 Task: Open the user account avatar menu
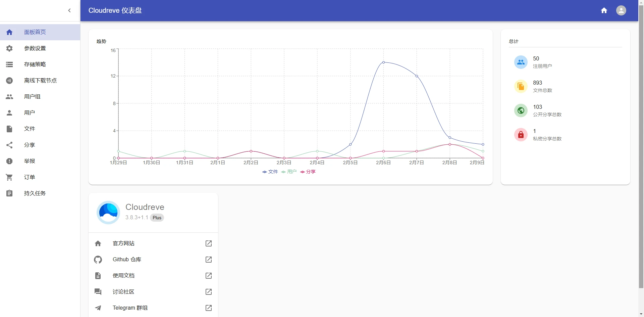coord(621,10)
